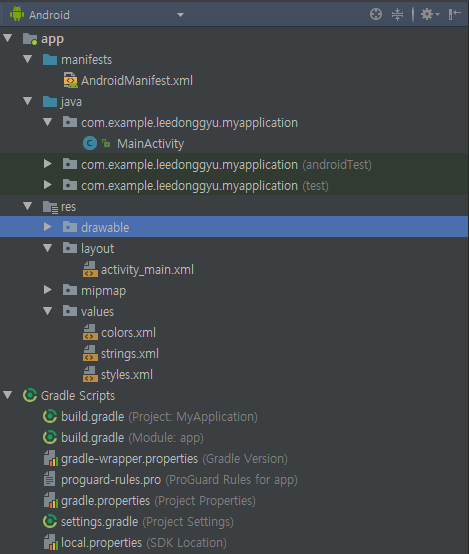The width and height of the screenshot is (469, 554).
Task: Select styles.xml file
Action: tap(127, 375)
